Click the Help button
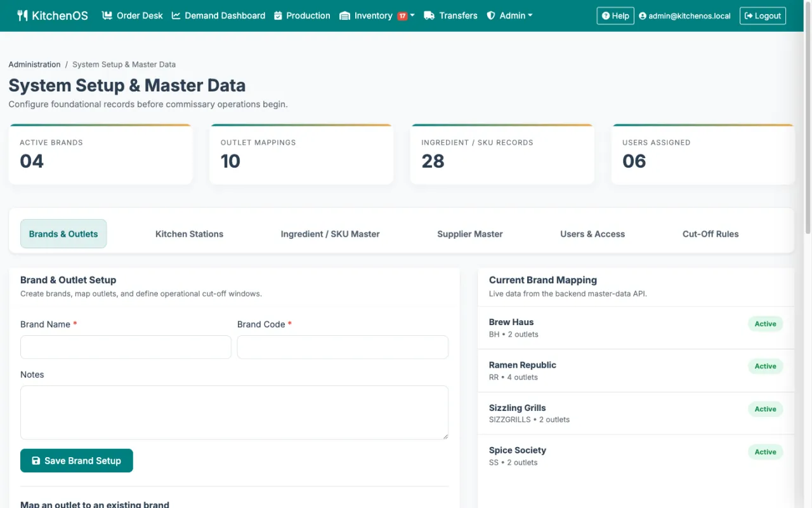Screen dimensions: 812x508 point(615,16)
